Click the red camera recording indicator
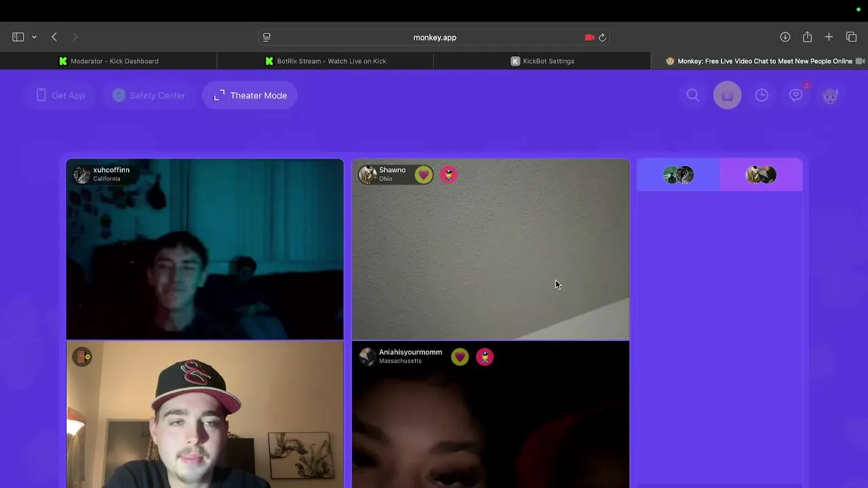This screenshot has height=488, width=868. click(x=589, y=37)
